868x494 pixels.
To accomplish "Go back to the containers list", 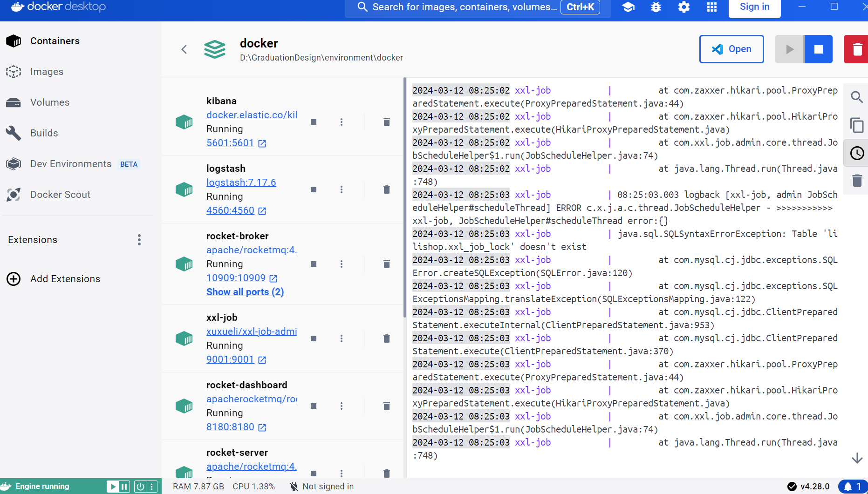I will point(184,49).
